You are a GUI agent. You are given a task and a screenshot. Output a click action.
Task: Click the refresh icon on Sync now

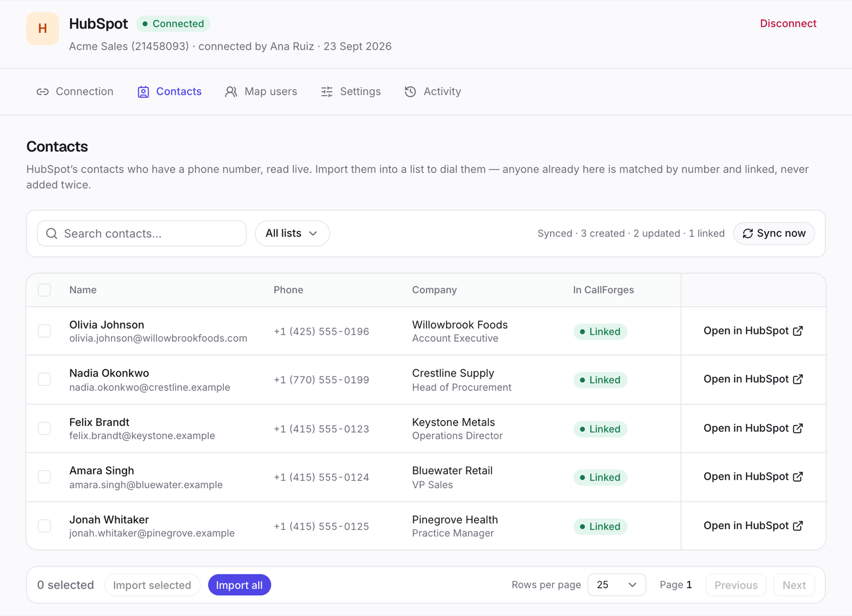748,234
